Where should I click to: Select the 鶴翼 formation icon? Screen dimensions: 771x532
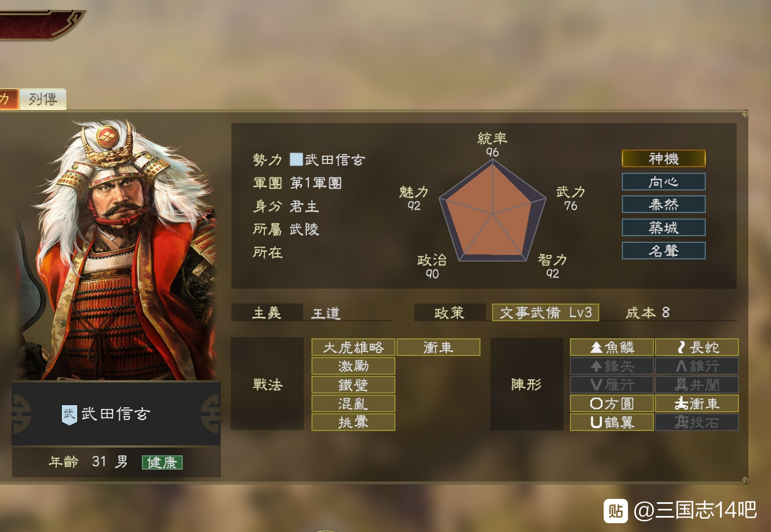point(596,423)
